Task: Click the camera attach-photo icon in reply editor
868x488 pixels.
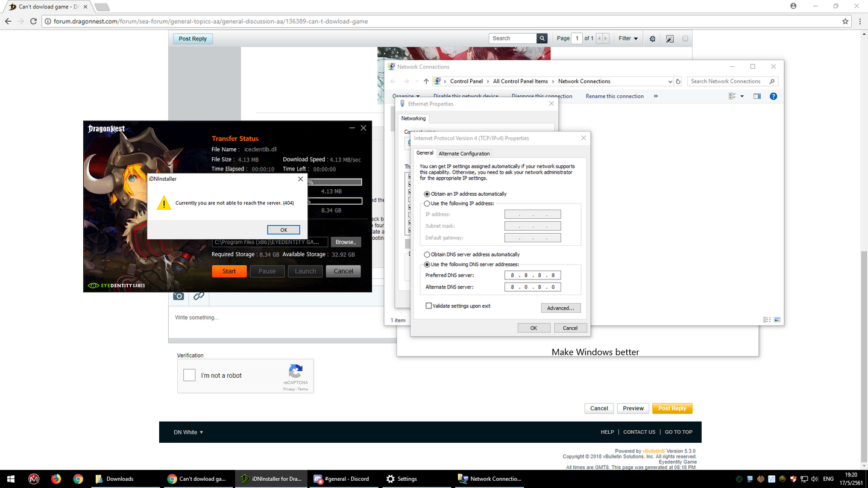Action: click(x=178, y=296)
